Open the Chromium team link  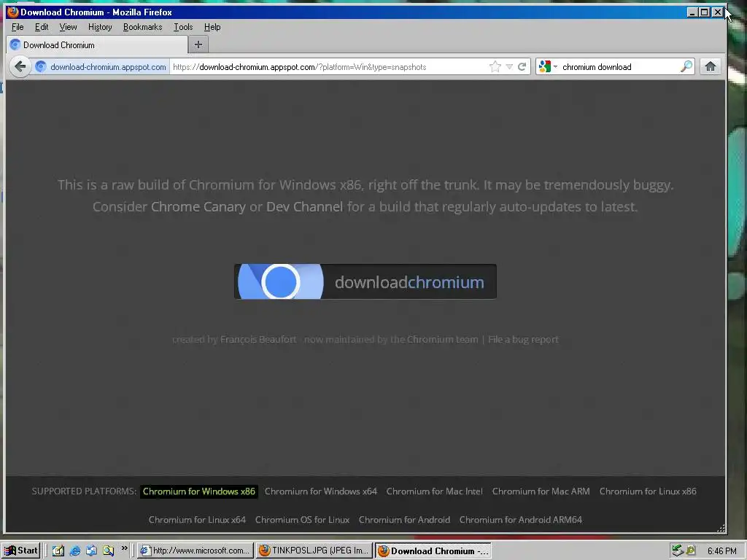click(442, 339)
